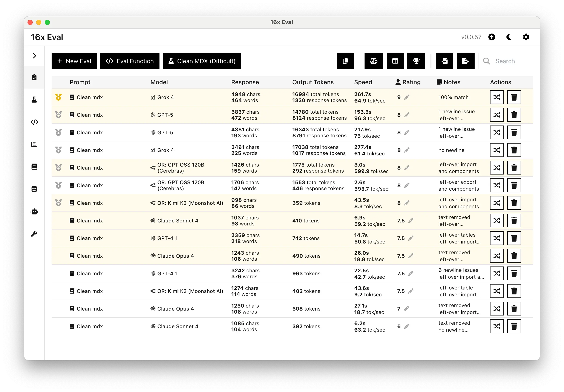Edit rating 9 pencil for Grok 4
Viewport: 564px width, 392px height.
click(407, 97)
